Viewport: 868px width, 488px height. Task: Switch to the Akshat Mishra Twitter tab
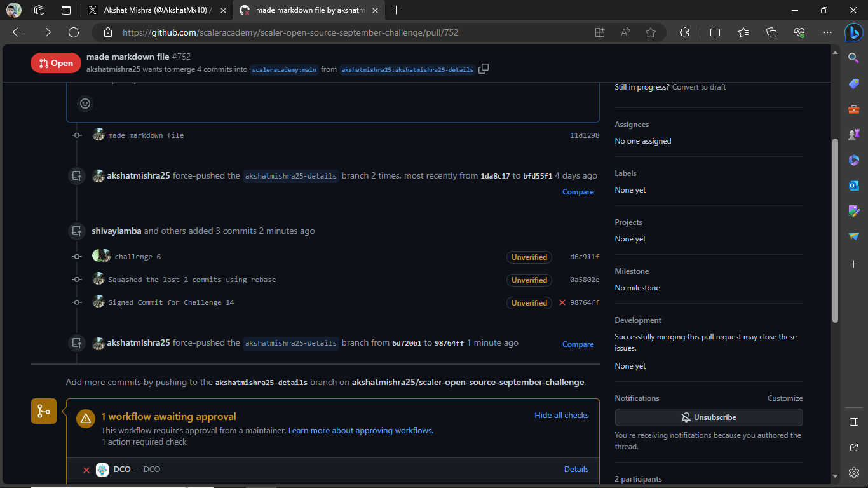click(153, 10)
